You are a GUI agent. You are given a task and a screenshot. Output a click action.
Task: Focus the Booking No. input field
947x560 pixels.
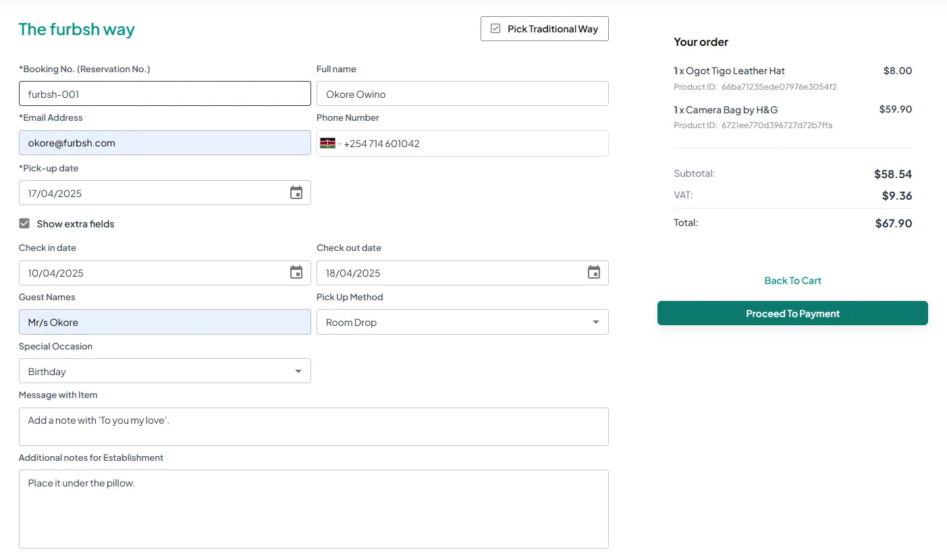click(165, 94)
